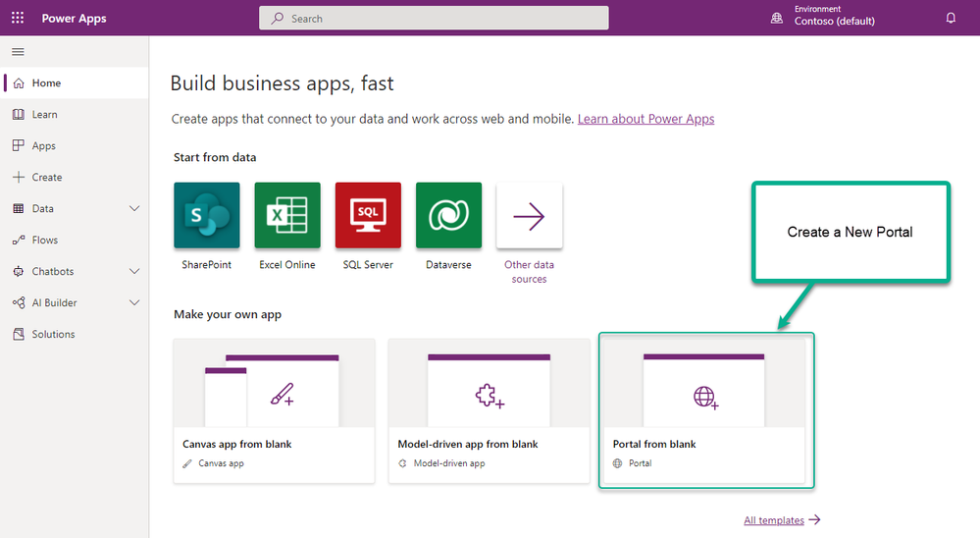This screenshot has width=980, height=538.
Task: Click the Solutions icon in sidebar
Action: pos(19,334)
